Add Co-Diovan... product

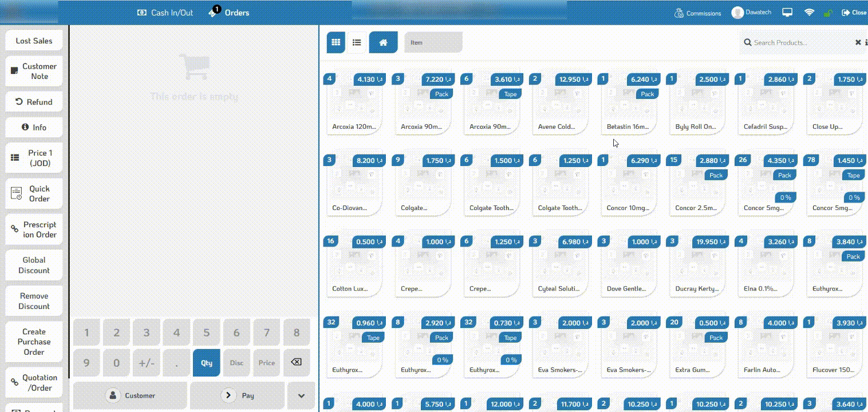coord(354,184)
